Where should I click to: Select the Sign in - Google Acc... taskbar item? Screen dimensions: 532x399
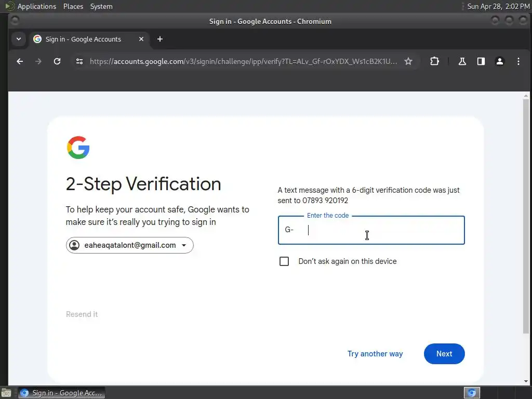[x=61, y=393]
